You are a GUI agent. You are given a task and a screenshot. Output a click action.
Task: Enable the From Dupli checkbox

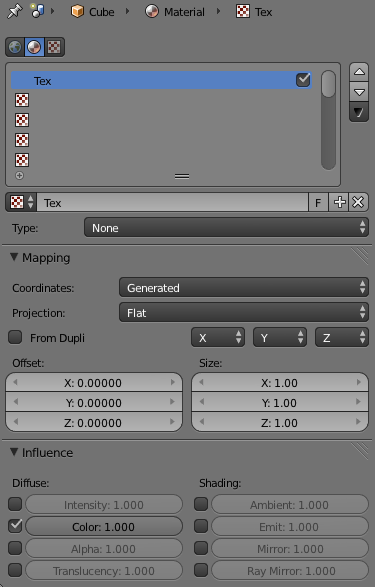[15, 337]
